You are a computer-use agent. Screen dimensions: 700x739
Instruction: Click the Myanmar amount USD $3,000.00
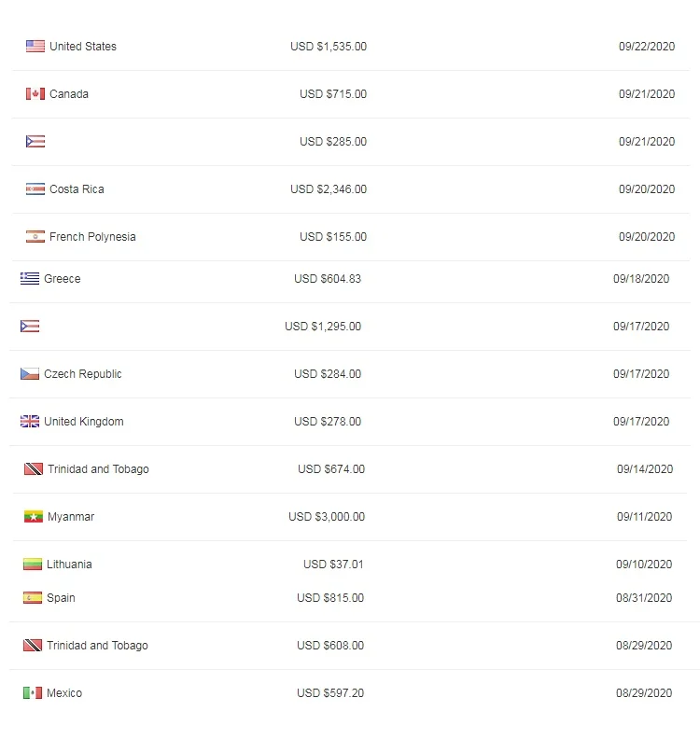(x=327, y=517)
